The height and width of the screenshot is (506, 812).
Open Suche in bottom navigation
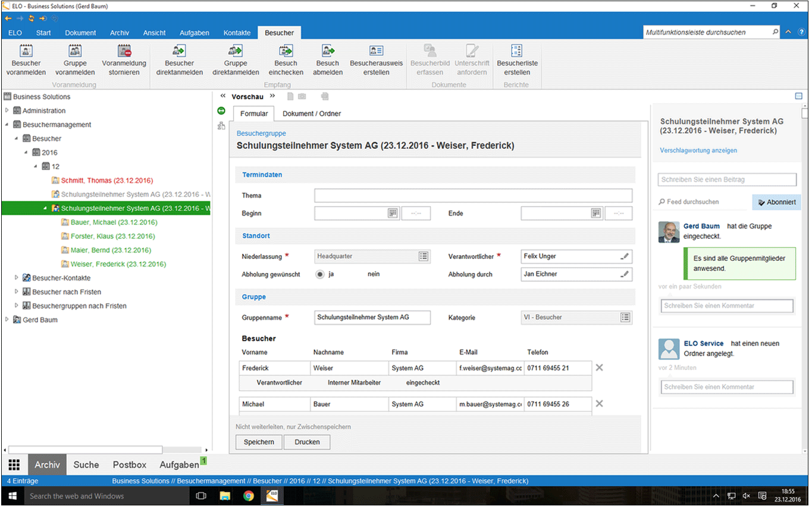click(x=86, y=465)
